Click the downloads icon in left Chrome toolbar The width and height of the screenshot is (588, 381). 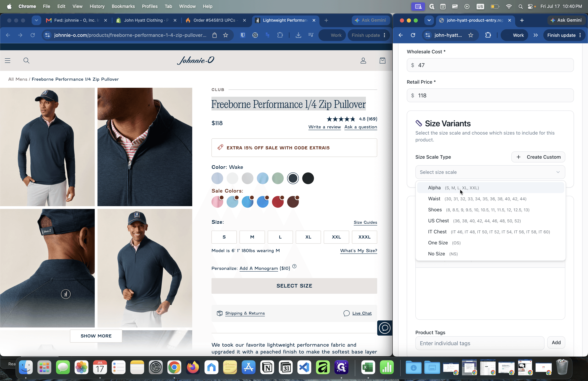298,35
